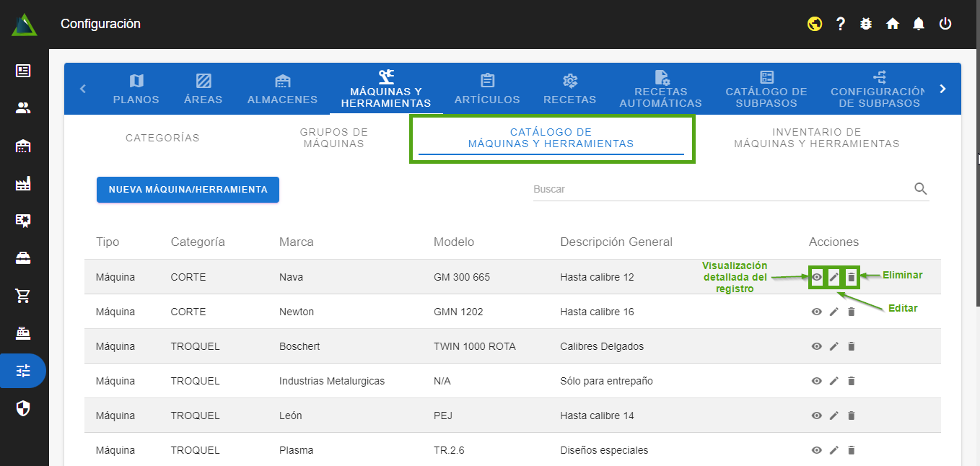The width and height of the screenshot is (980, 466).
Task: Select the Categorías sub-tab
Action: coord(162,138)
